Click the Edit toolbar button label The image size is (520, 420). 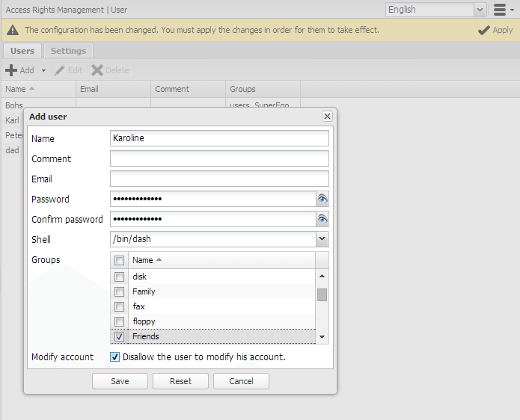coord(75,70)
